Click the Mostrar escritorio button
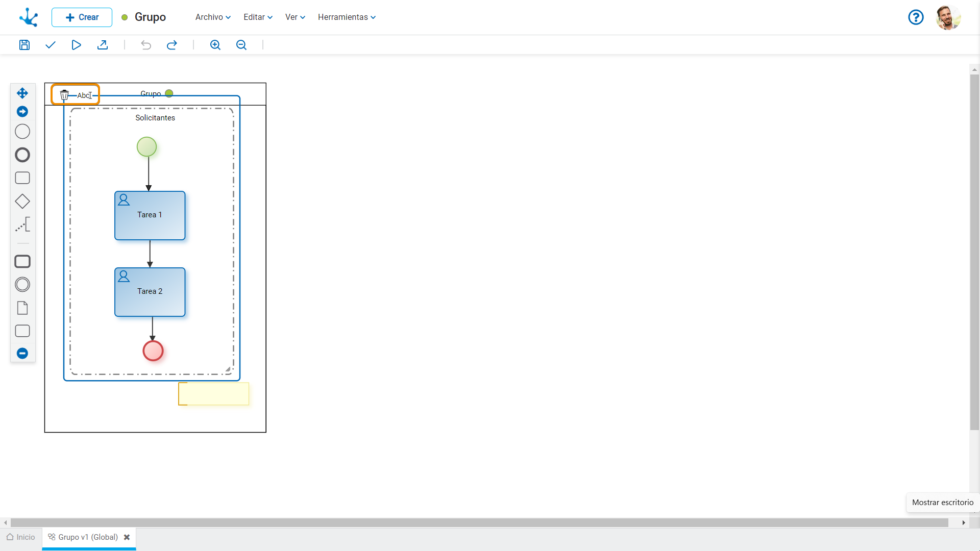This screenshot has height=551, width=980. (x=942, y=502)
